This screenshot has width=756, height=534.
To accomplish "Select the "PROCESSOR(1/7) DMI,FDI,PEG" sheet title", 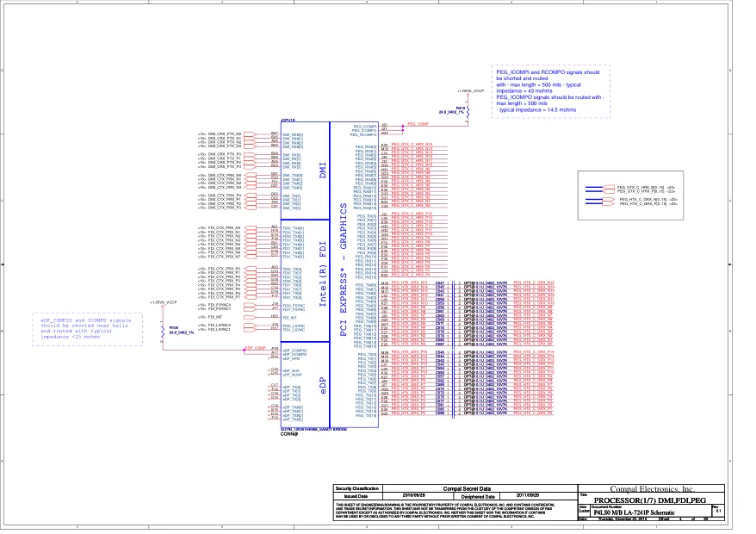I will pos(649,500).
